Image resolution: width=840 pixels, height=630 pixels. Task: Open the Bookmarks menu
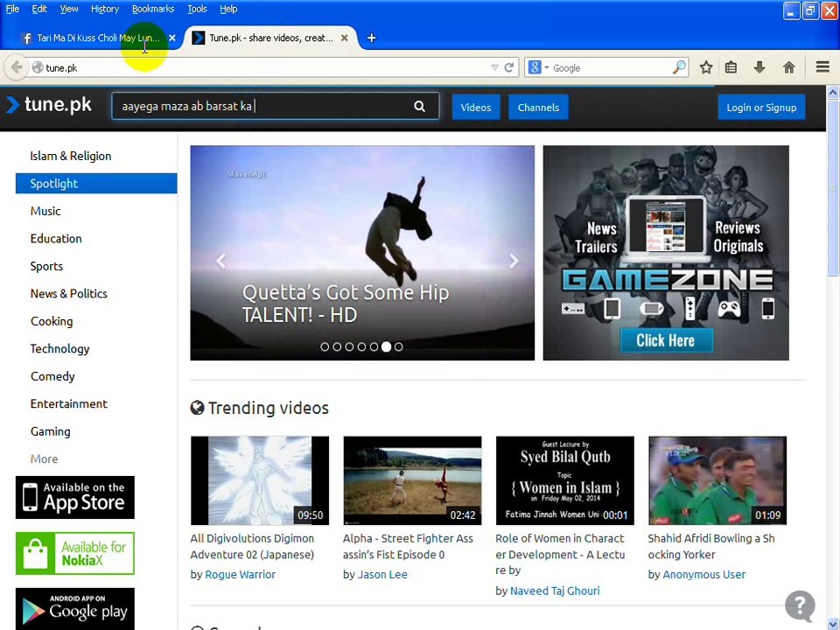(153, 9)
